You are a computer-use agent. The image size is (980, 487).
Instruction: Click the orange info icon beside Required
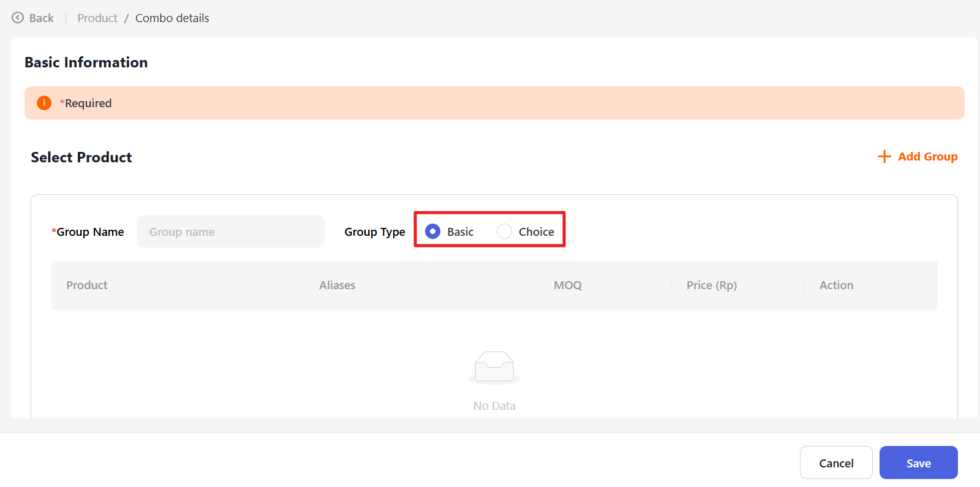[x=44, y=103]
